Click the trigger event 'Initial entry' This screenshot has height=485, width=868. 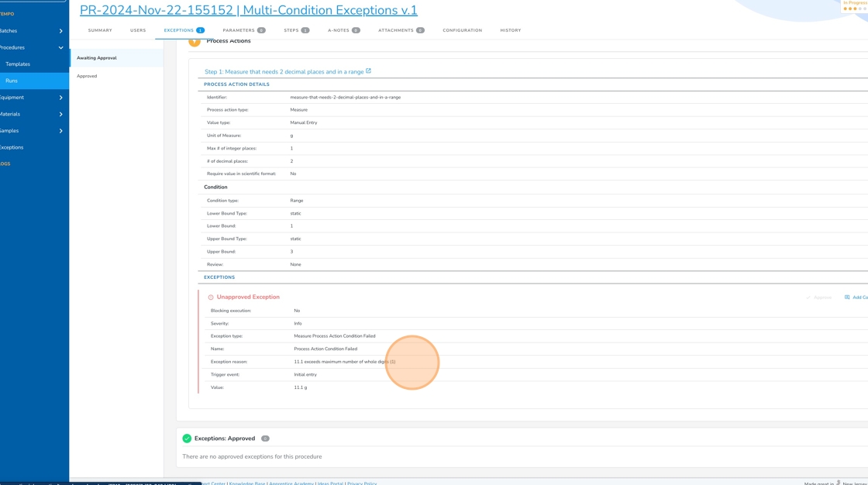(x=305, y=374)
